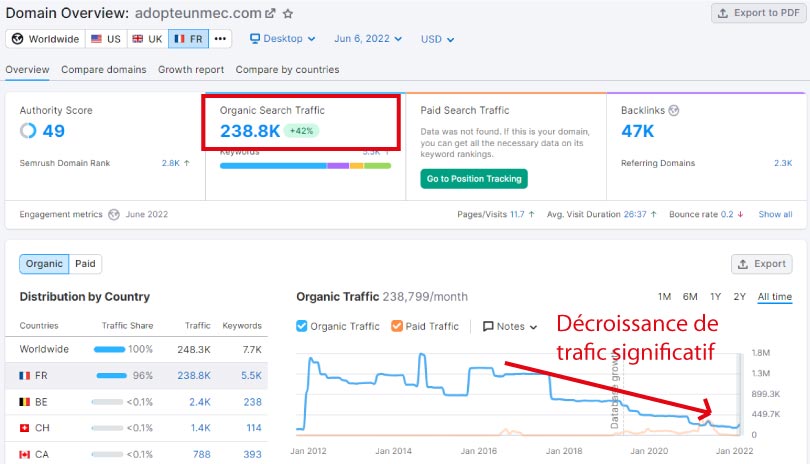Open CH keywords value 114
This screenshot has height=464, width=810.
[x=254, y=428]
